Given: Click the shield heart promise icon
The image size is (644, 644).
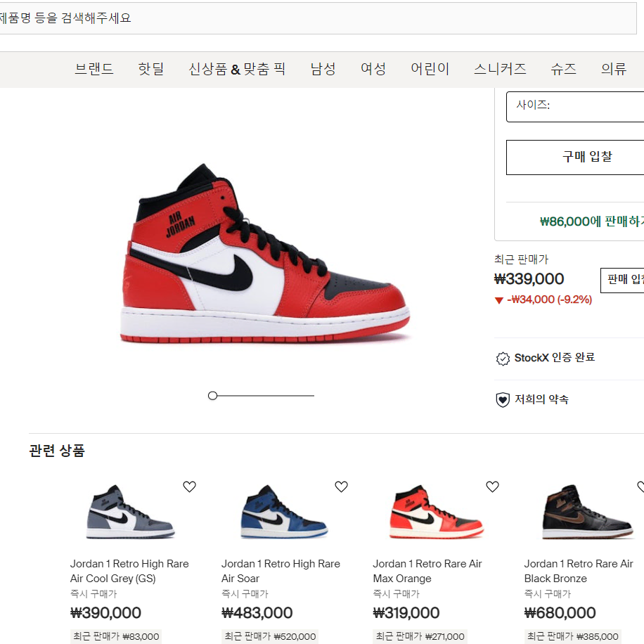Looking at the screenshot, I should tap(503, 399).
